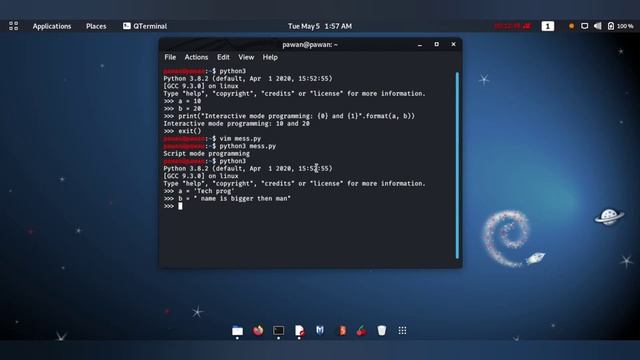Click the QTerminal icon in the top panel
Image resolution: width=640 pixels, height=360 pixels.
click(127, 26)
